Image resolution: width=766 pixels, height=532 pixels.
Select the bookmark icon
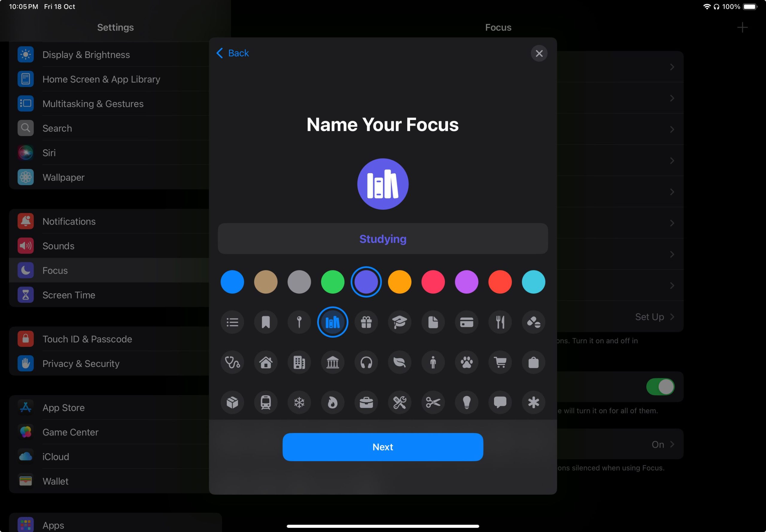click(265, 322)
